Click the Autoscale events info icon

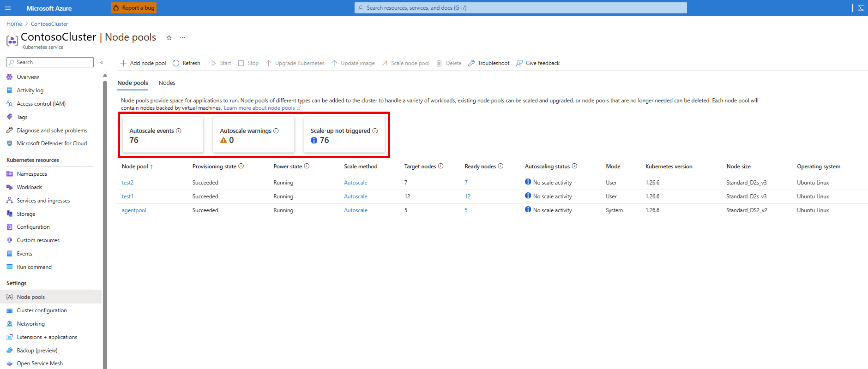179,131
